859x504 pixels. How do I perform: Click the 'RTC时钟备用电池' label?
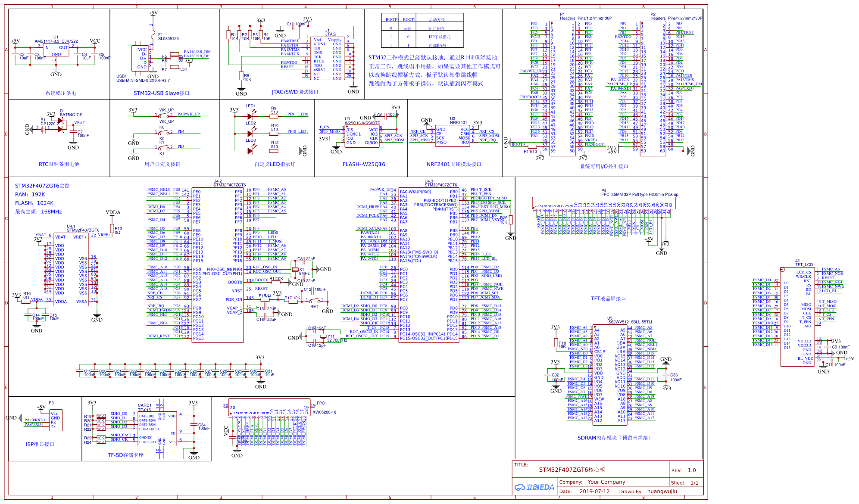point(59,164)
